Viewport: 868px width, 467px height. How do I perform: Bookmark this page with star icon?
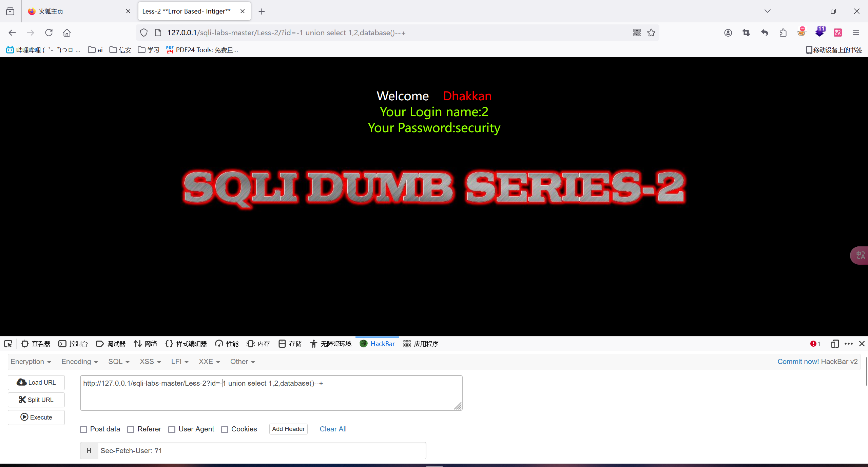651,33
